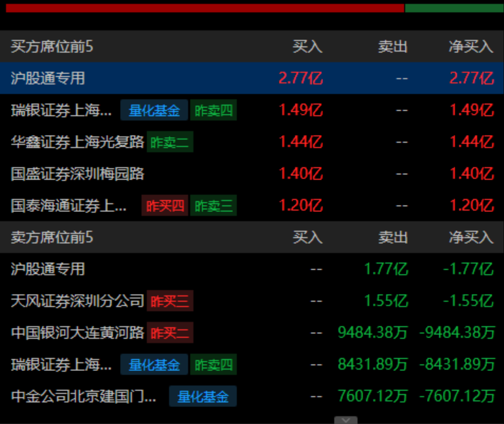Click 买方席位前5 section header

[52, 47]
